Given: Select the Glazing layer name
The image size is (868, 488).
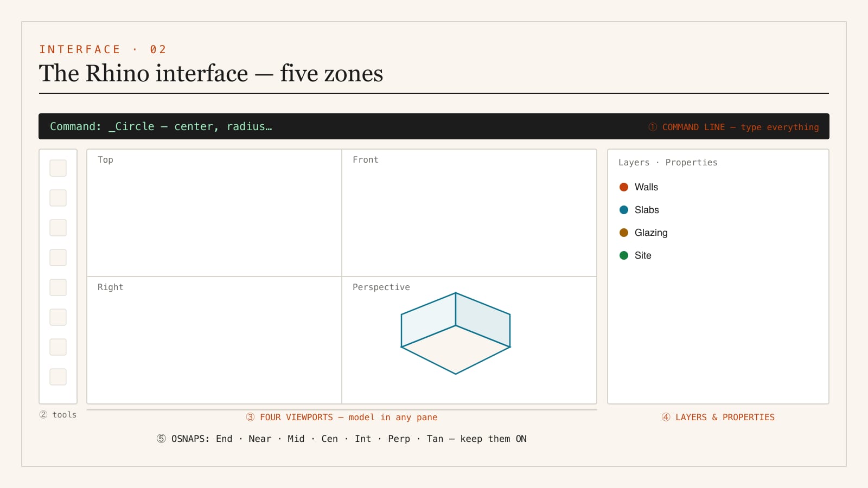Looking at the screenshot, I should click(x=651, y=233).
